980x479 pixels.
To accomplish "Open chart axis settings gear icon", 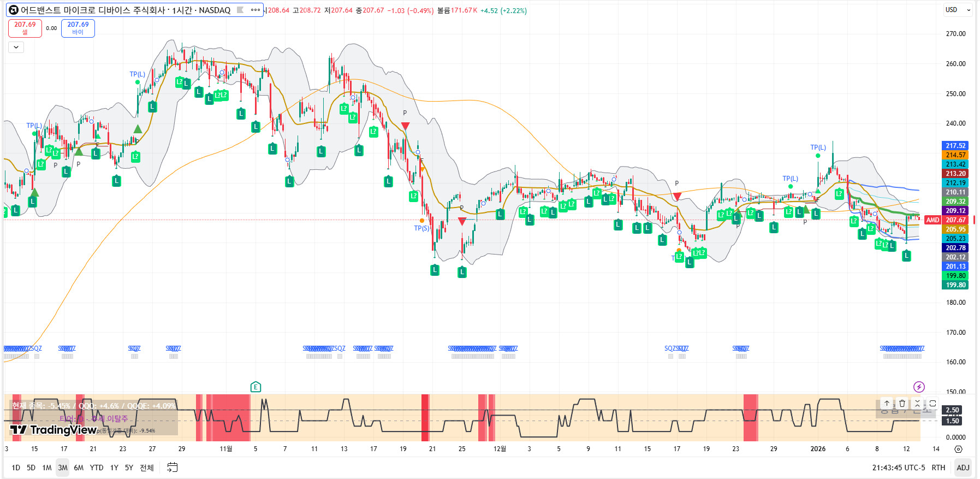I will coord(958,450).
